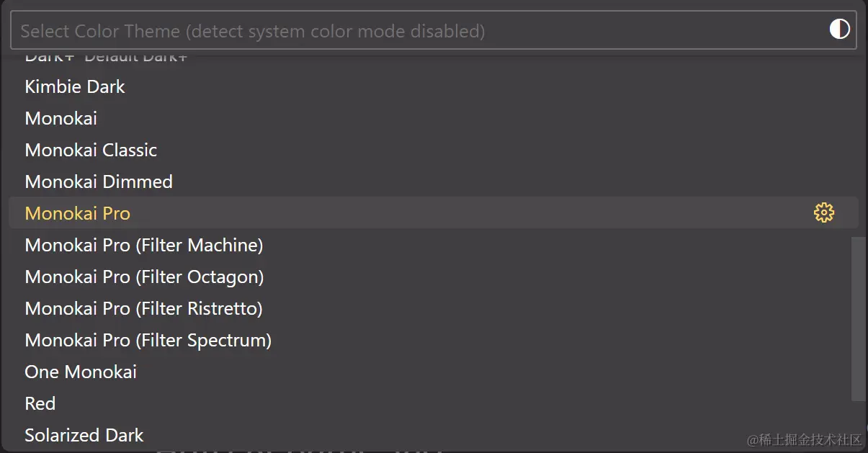Switch to the Red theme
868x453 pixels.
pyautogui.click(x=434, y=403)
